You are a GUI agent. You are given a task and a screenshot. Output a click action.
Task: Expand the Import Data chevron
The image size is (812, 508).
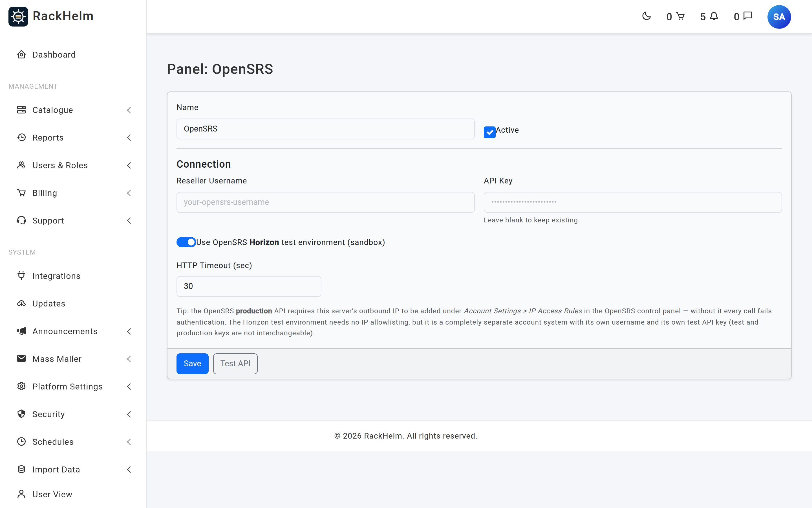pyautogui.click(x=129, y=469)
